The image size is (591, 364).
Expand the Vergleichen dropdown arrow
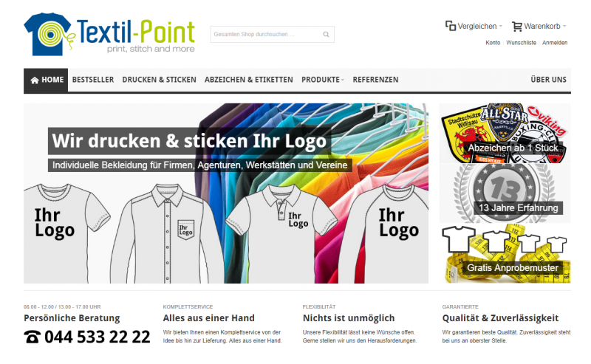[501, 26]
